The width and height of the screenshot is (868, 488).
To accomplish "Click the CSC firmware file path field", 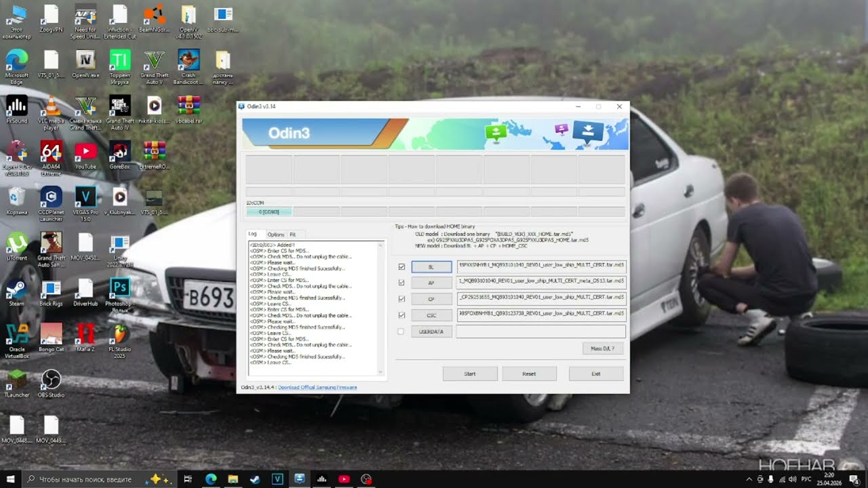I will tap(541, 314).
